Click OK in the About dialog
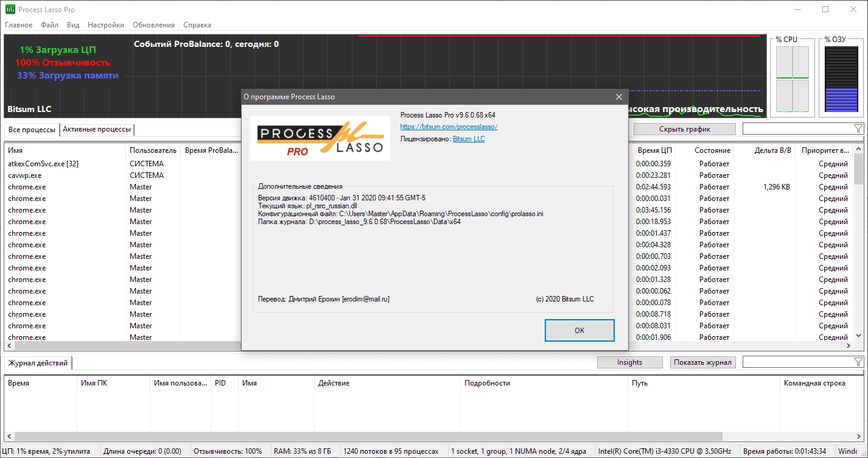The width and height of the screenshot is (868, 458). pos(579,330)
